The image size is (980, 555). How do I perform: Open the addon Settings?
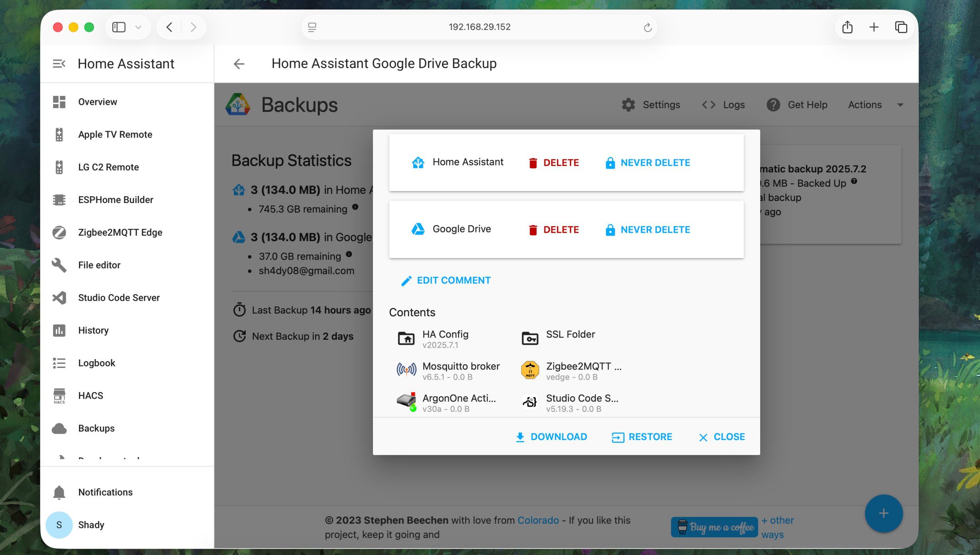point(651,105)
